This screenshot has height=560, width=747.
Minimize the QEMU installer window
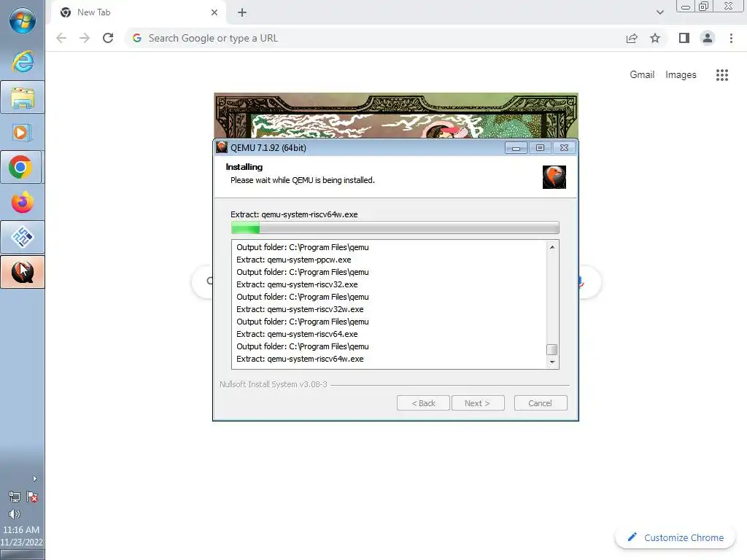[516, 148]
